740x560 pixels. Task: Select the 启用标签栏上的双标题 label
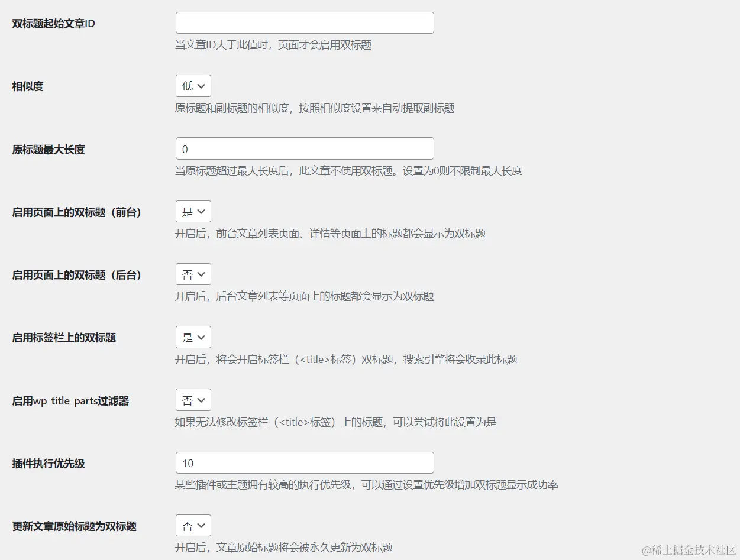pos(64,337)
